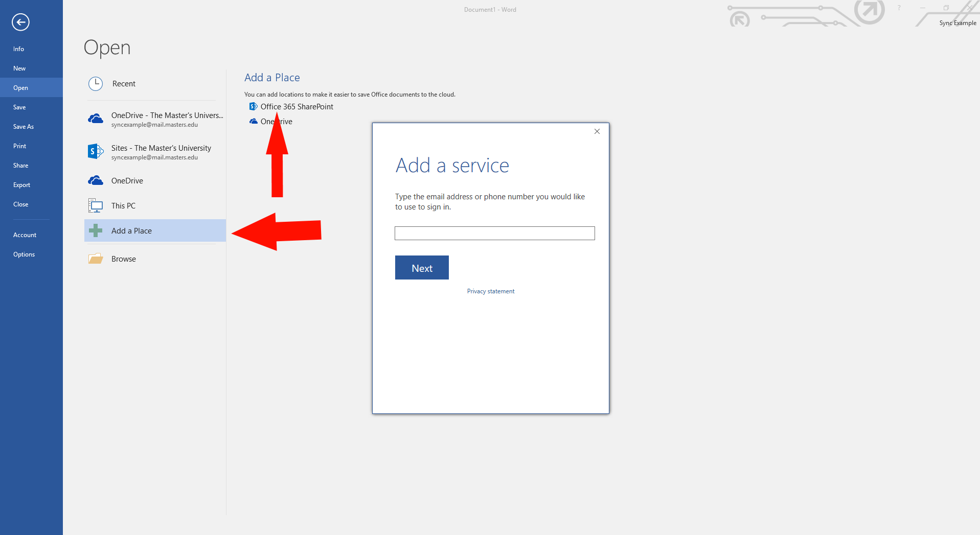Click the back arrow circle icon
Screen dimensions: 980x535
point(20,22)
